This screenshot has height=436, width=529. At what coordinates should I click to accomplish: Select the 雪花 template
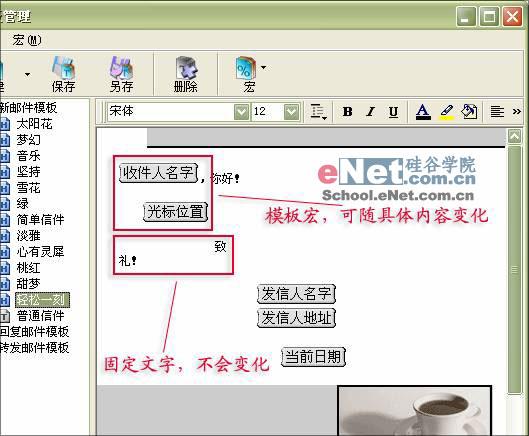coord(28,188)
